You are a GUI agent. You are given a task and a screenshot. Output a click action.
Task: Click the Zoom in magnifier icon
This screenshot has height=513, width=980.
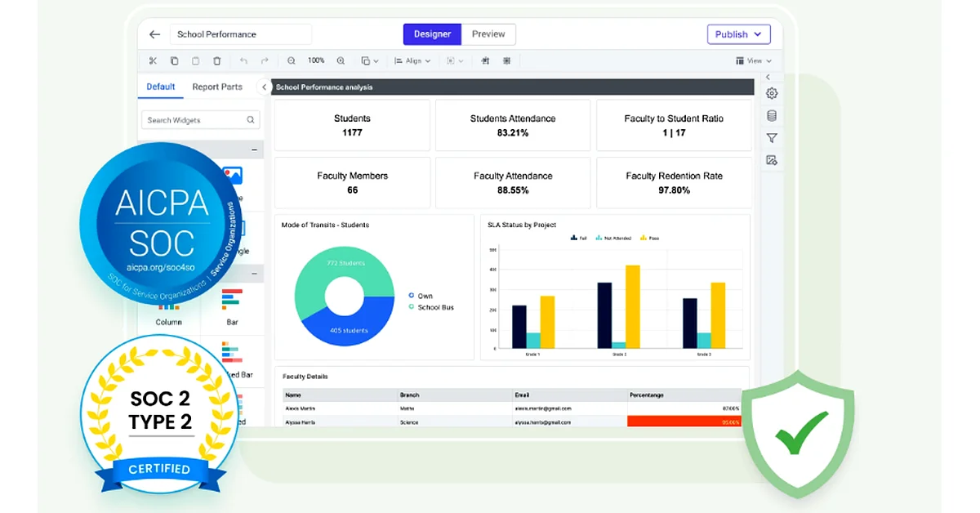[341, 60]
